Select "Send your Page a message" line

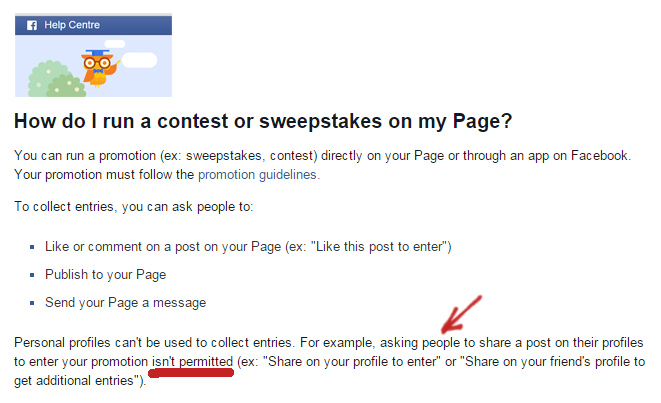pos(125,302)
